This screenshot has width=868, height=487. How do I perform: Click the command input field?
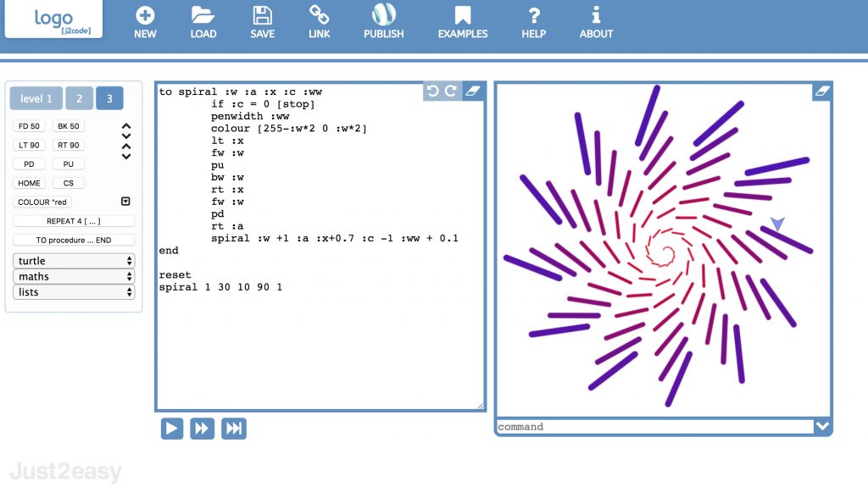coord(653,427)
